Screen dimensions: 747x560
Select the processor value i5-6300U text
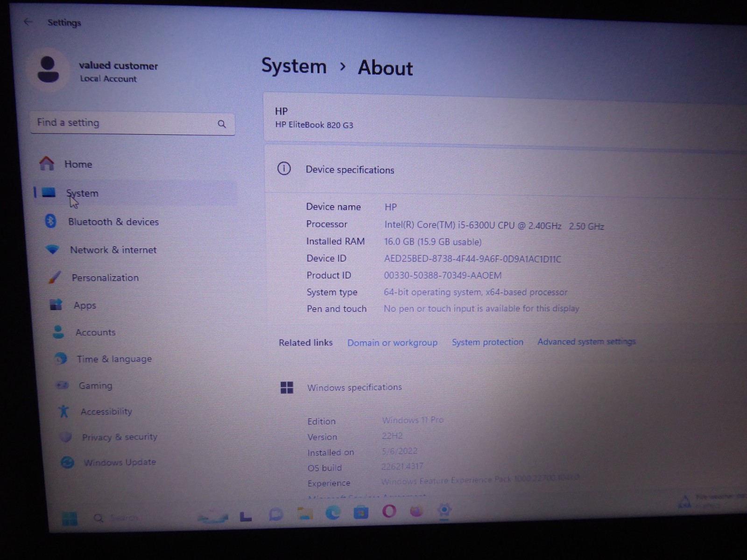[x=494, y=225]
